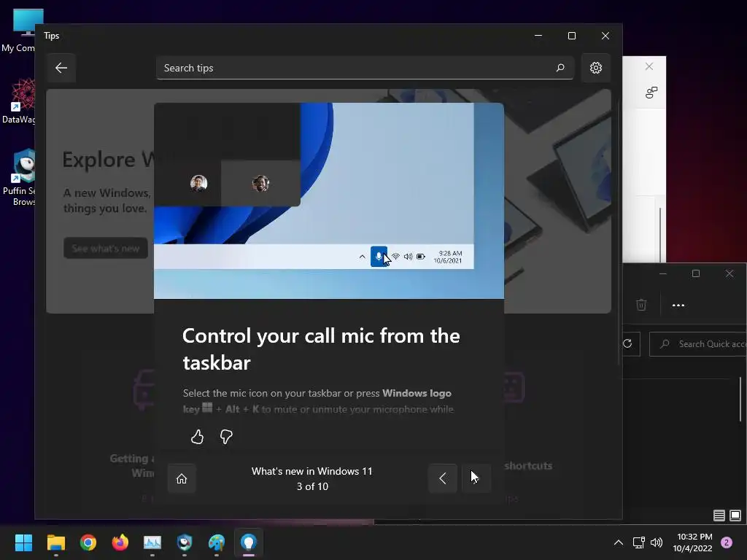Open Tips settings gear
This screenshot has height=560, width=747.
(595, 68)
